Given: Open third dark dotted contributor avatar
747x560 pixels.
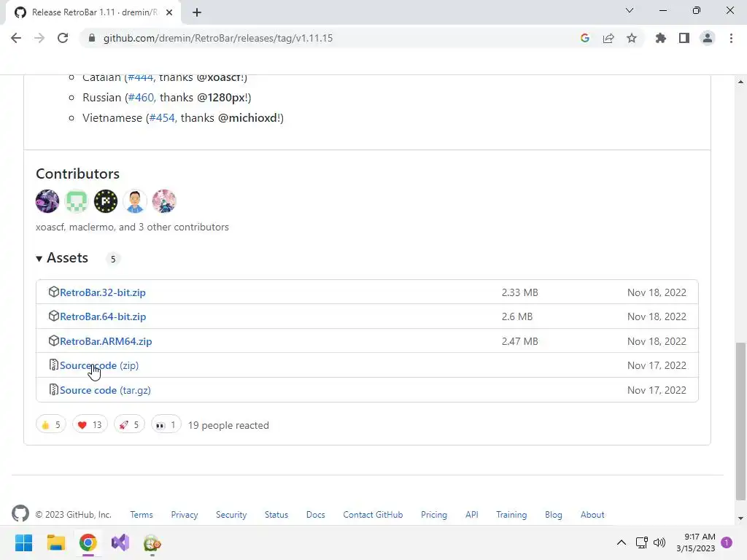Looking at the screenshot, I should click(105, 201).
